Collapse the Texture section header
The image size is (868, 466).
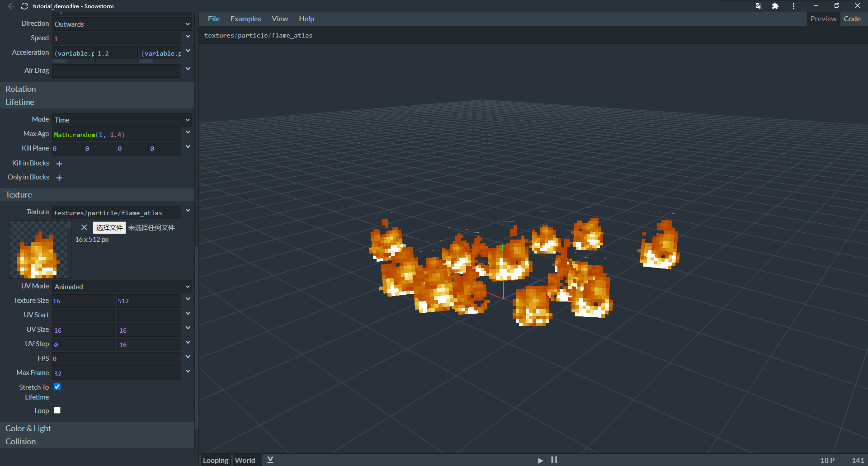[x=97, y=195]
